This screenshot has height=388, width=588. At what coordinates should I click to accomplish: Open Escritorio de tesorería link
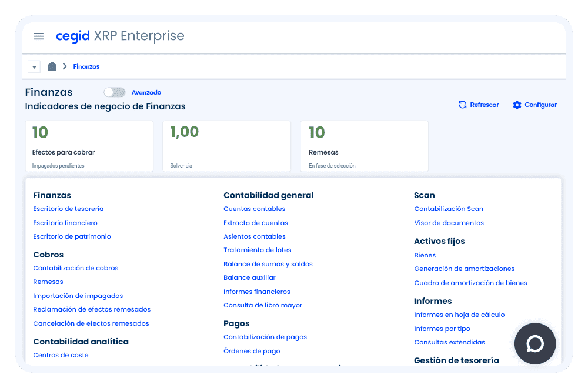tap(68, 209)
